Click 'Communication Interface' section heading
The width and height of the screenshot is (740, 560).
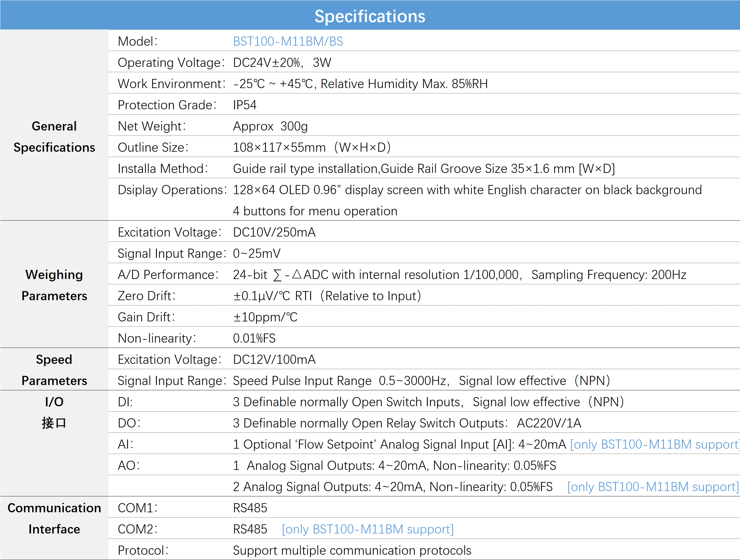pyautogui.click(x=54, y=518)
